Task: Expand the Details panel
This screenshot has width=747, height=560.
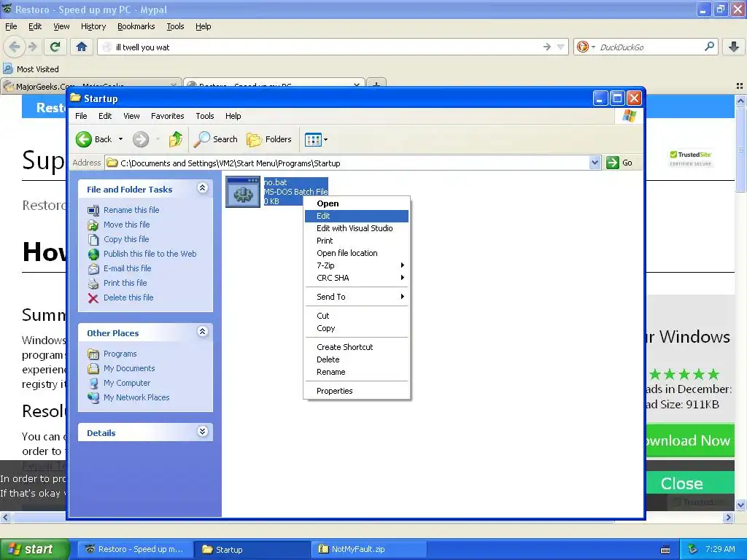Action: click(x=203, y=432)
